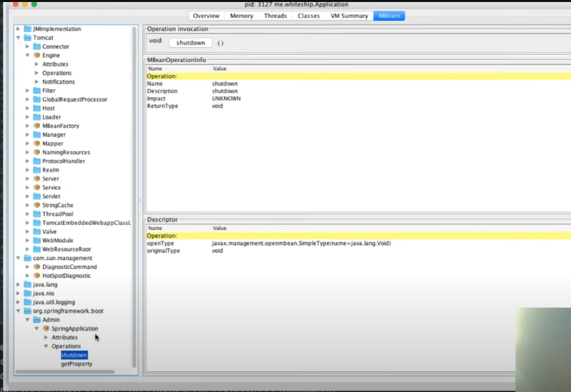Expand the JMImplementation tree node

(x=18, y=29)
